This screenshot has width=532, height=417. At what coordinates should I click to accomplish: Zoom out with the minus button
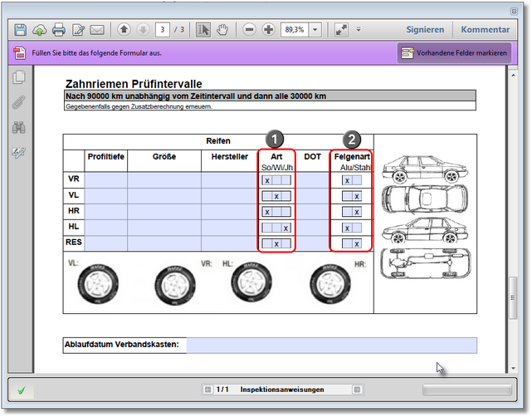coord(249,30)
